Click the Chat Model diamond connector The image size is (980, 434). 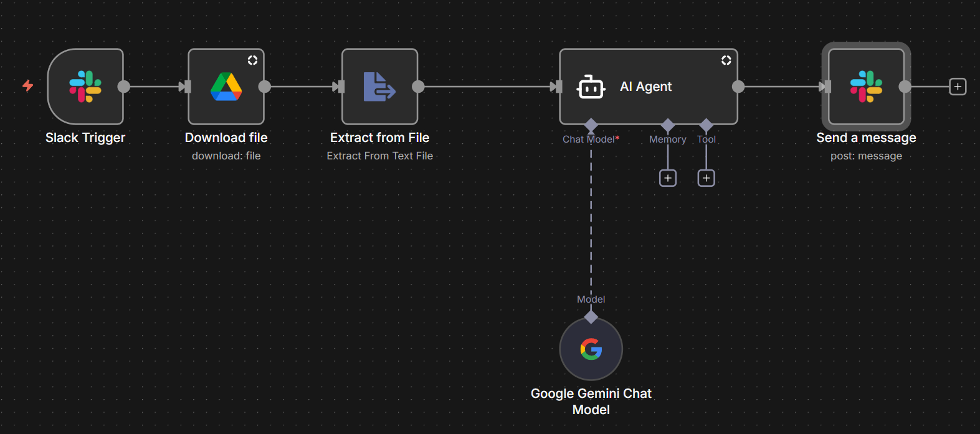pos(591,125)
